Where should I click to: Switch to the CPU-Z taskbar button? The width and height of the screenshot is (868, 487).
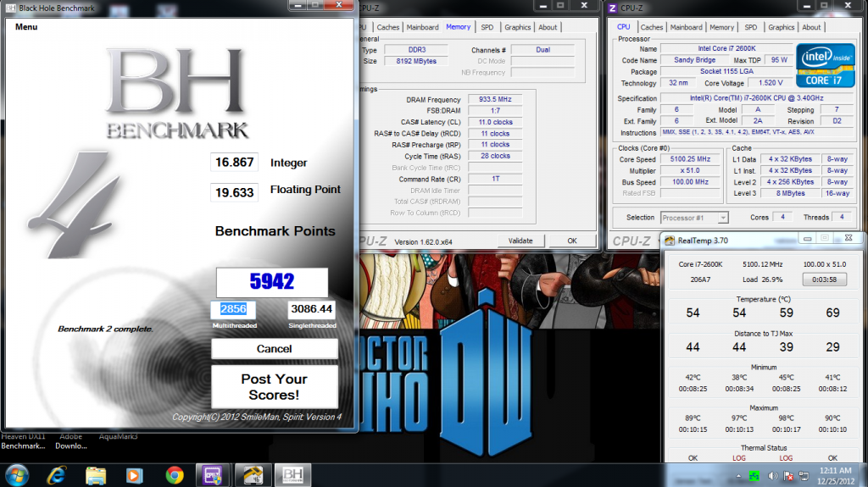click(213, 475)
